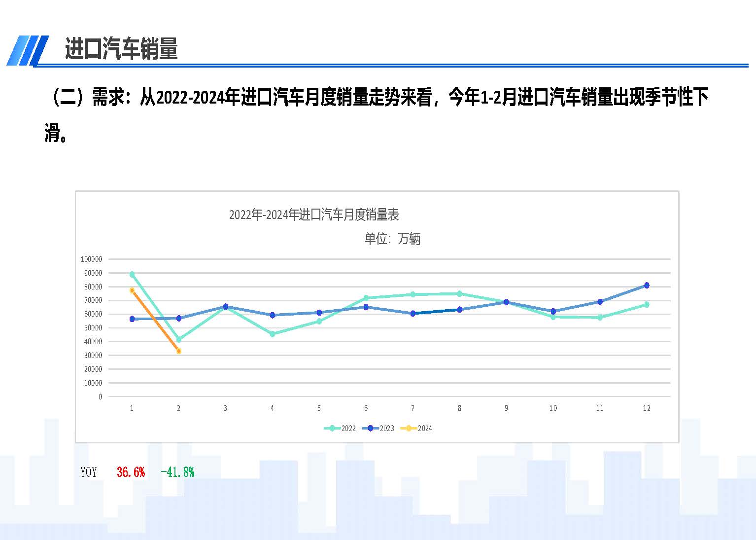Click the blue slanted stripes logo in header

28,50
